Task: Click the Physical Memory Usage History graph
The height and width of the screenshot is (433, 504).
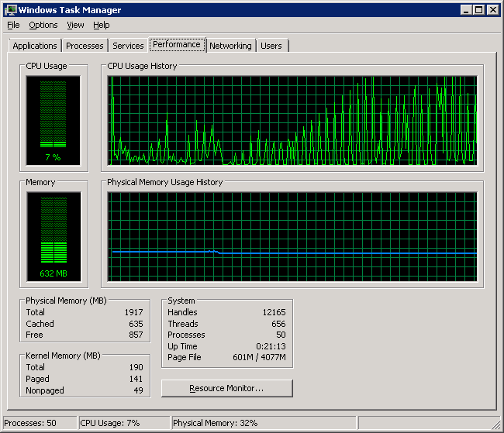Action: tap(293, 236)
